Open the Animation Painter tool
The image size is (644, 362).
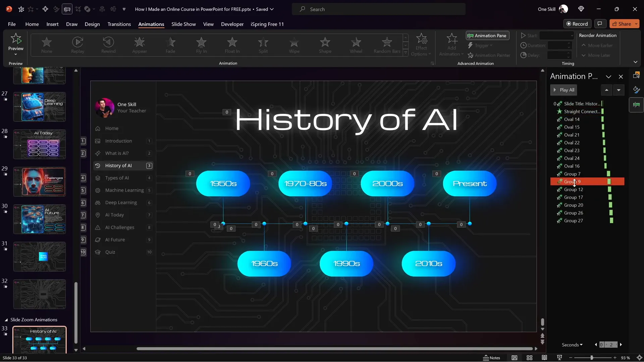click(489, 55)
